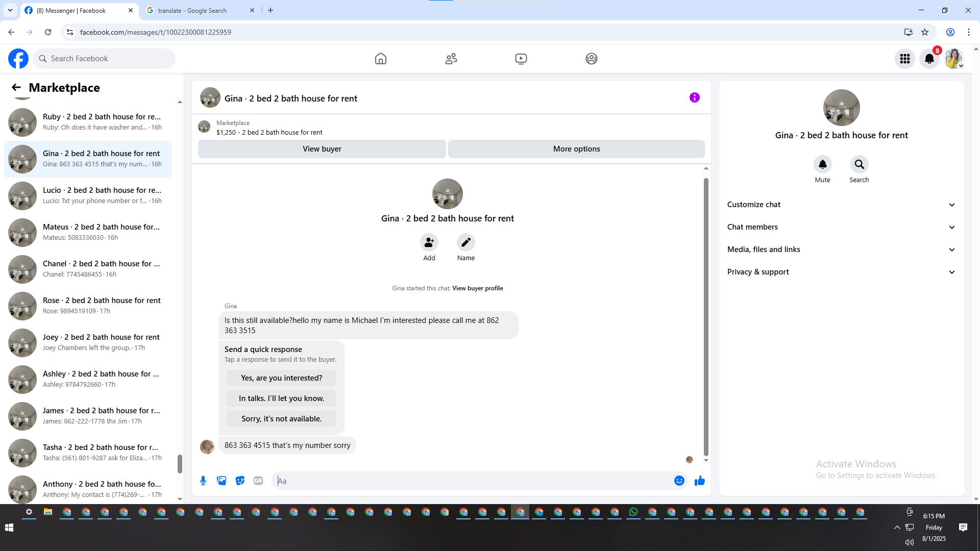Screen dimensions: 980x551
Task: Open Windows Start menu
Action: coord(9,528)
